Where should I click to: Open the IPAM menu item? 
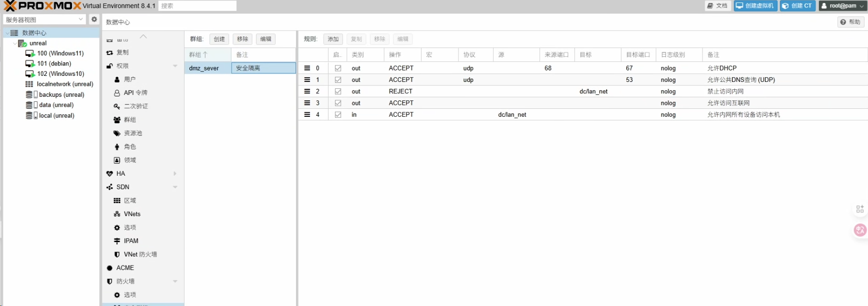point(131,241)
